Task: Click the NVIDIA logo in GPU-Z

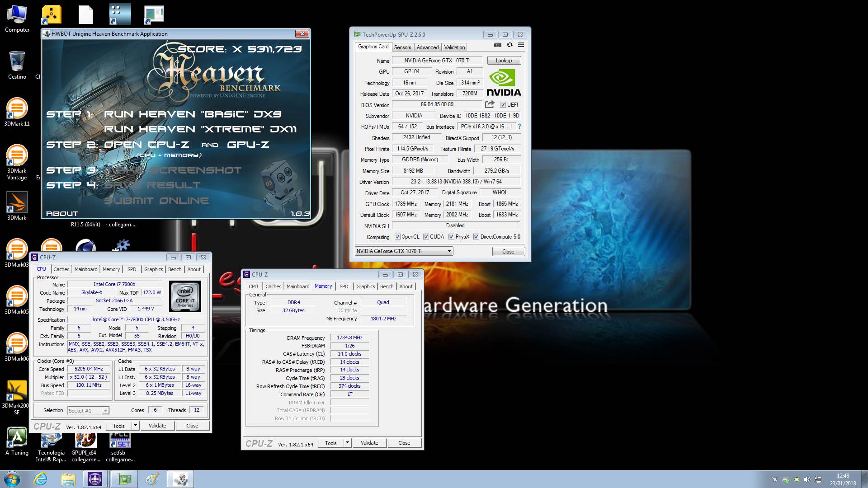Action: [x=503, y=83]
